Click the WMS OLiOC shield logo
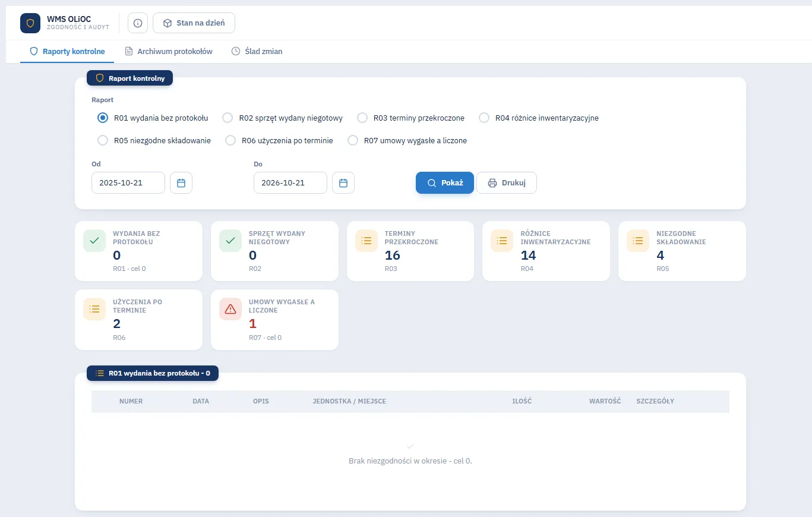 point(30,23)
